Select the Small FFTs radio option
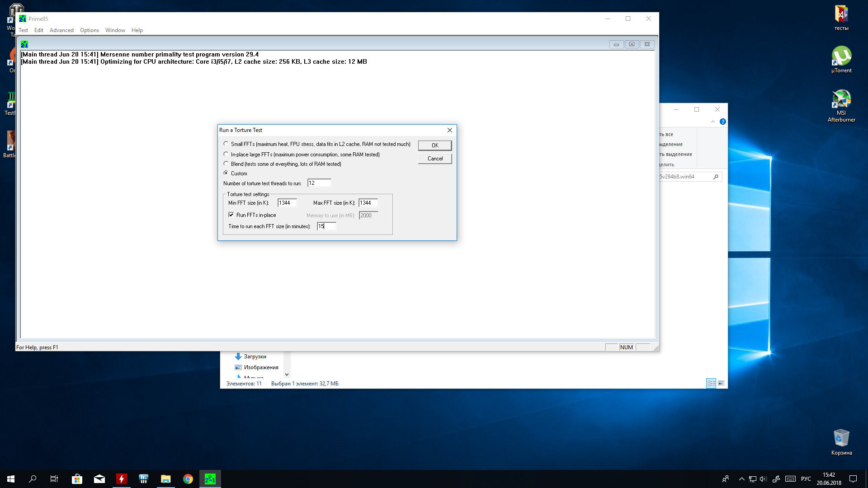This screenshot has width=868, height=488. tap(226, 144)
